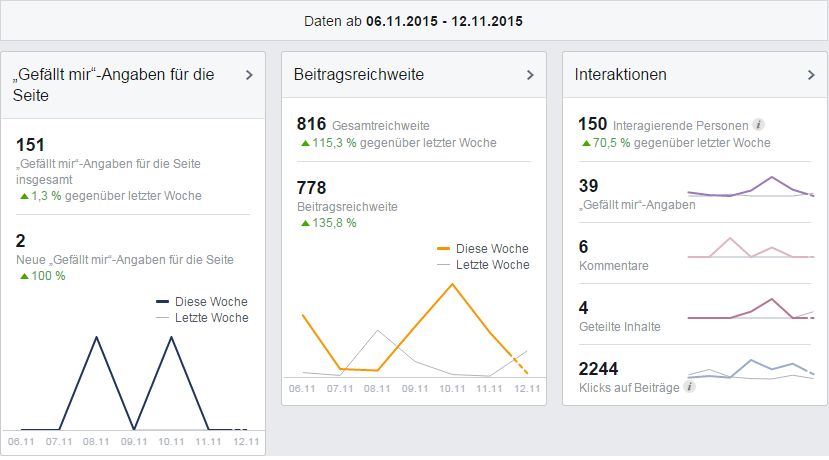Click the Geteilte Inhalte sparkline chart

(750, 309)
